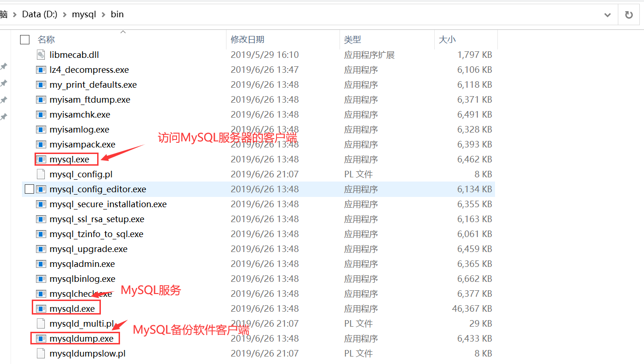This screenshot has height=364, width=644.
Task: Click the mysqlbinlog.exe file name
Action: coord(82,279)
